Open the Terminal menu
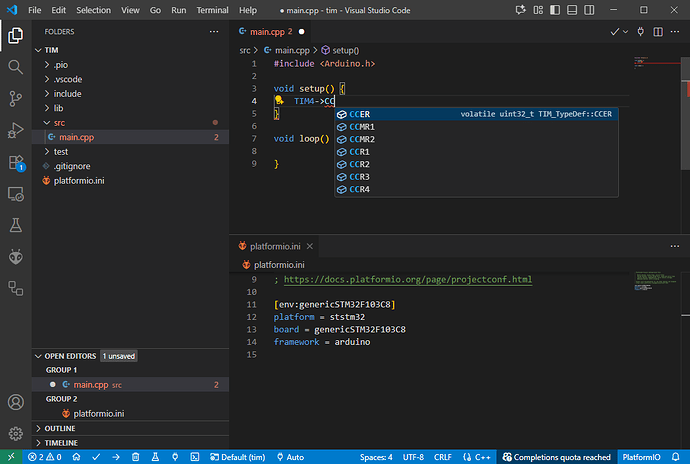 coord(212,10)
